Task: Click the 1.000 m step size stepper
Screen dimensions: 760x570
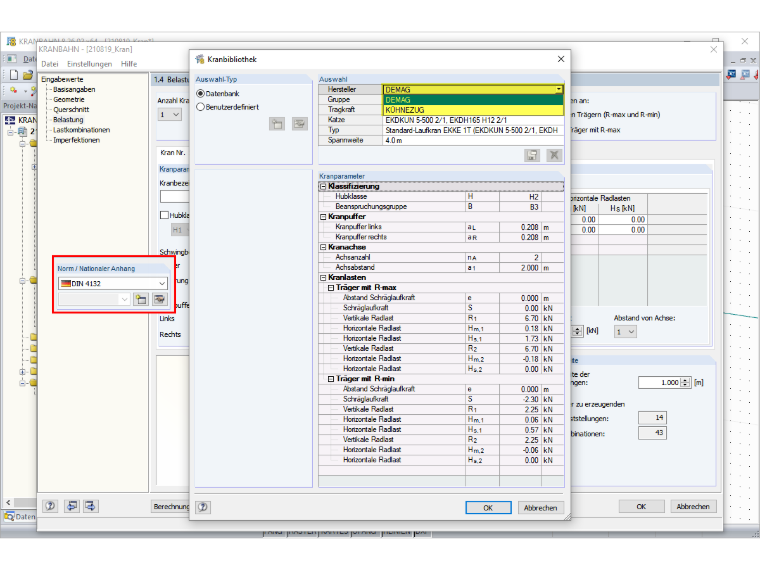Action: tap(685, 382)
